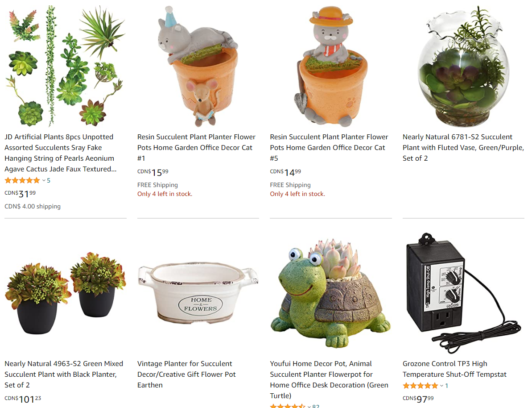Click the CDN$15.99 price of Cat #1
The width and height of the screenshot is (532, 408).
coord(153,173)
